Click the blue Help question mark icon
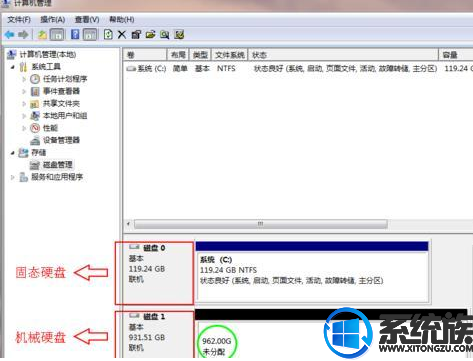This screenshot has width=473, height=361. [x=75, y=34]
